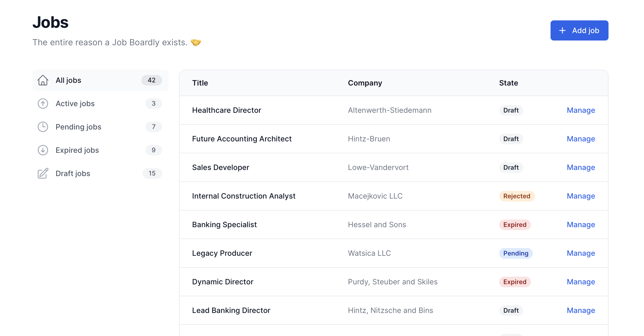The width and height of the screenshot is (644, 336).
Task: Select the clock icon next to Pending jobs
Action: [43, 127]
